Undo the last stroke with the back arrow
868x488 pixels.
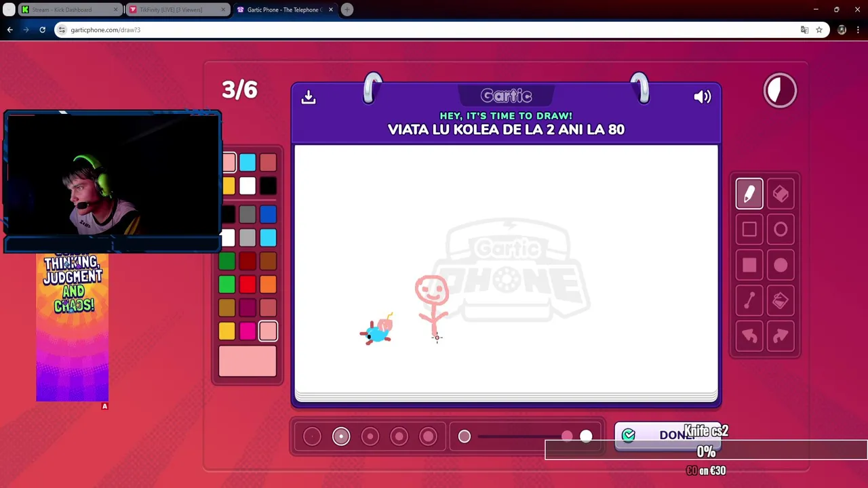749,336
